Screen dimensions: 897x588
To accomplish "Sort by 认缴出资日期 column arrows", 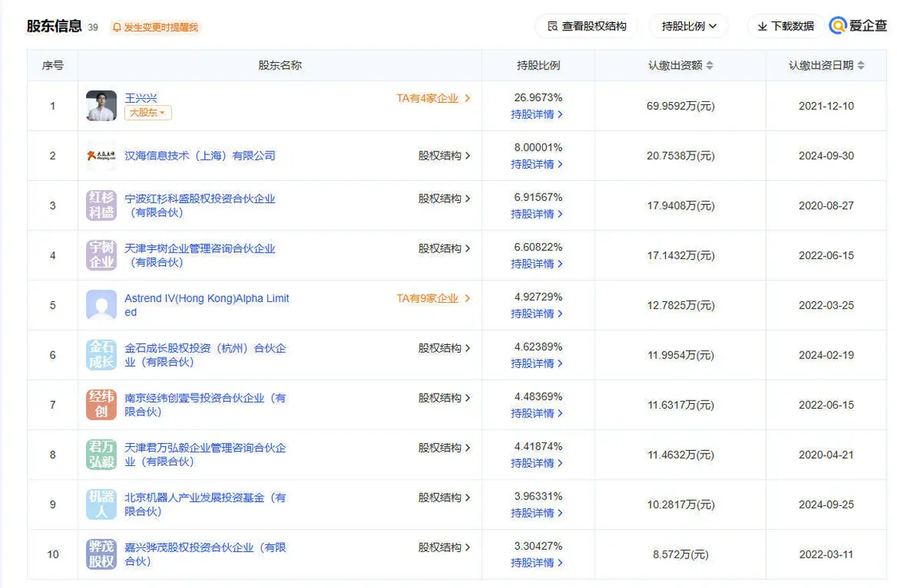I will (x=860, y=65).
